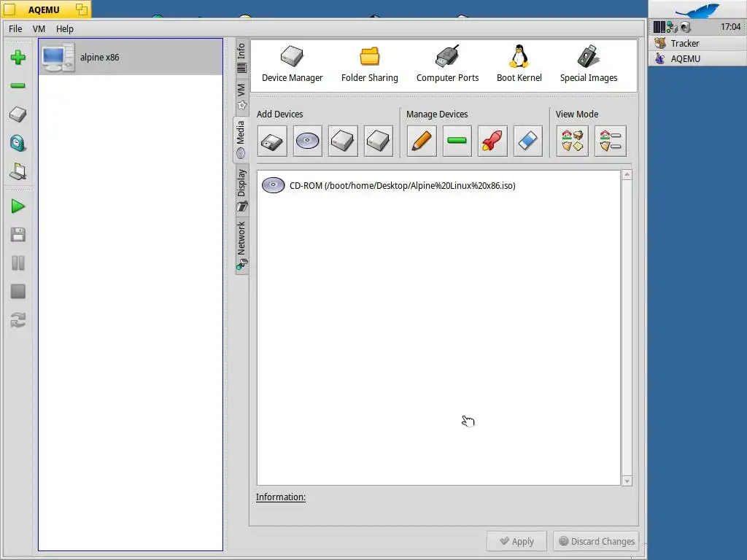Open the File menu
747x560 pixels.
(15, 28)
